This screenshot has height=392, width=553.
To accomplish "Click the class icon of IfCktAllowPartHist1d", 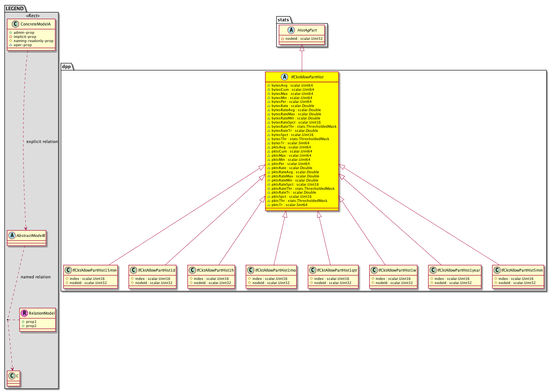I will click(133, 270).
